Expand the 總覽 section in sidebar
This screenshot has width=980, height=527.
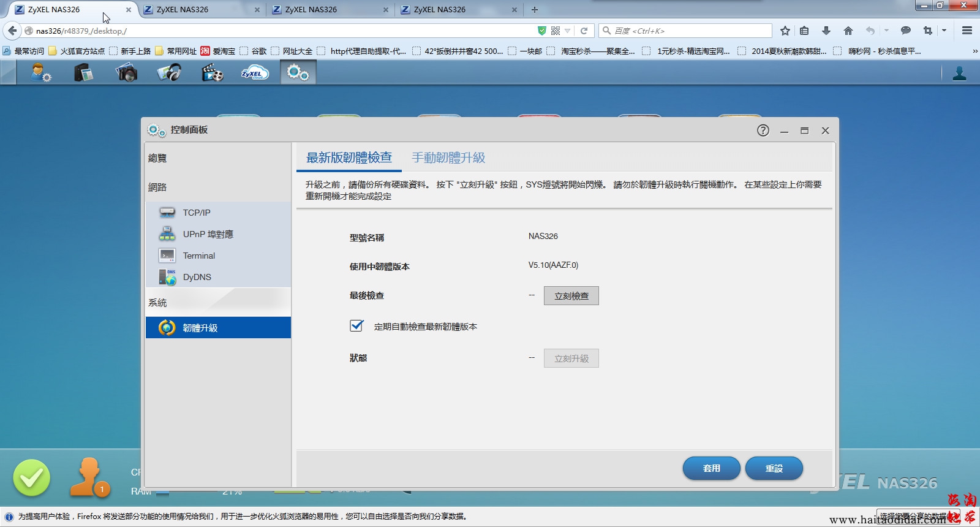[157, 158]
